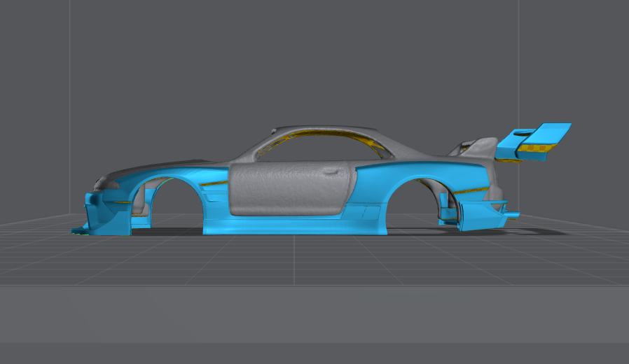The height and width of the screenshot is (364, 629).
Task: Click the empty viewport background above the car
Action: (294, 56)
